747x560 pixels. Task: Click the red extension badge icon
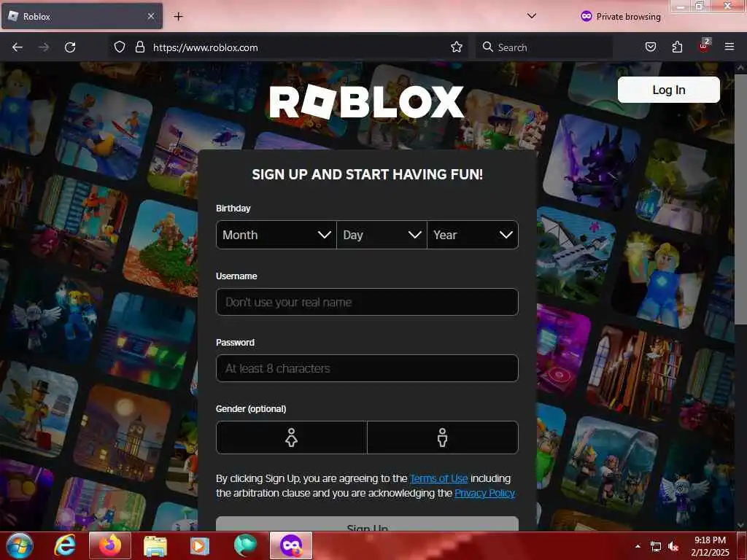(704, 46)
